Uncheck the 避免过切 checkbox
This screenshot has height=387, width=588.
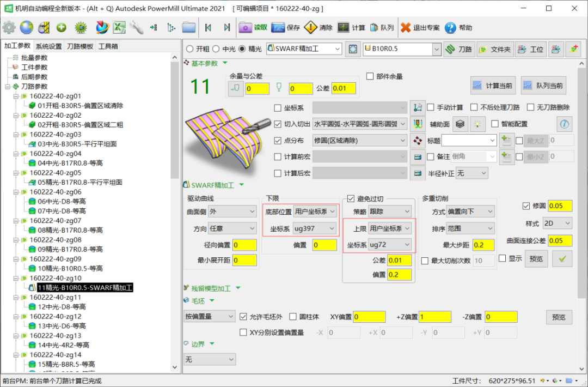[x=351, y=198]
